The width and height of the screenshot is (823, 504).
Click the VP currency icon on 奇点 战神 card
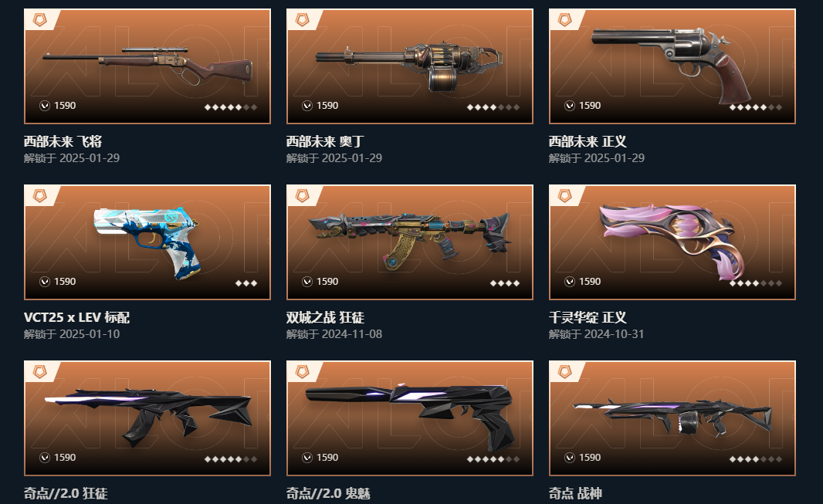pos(570,458)
